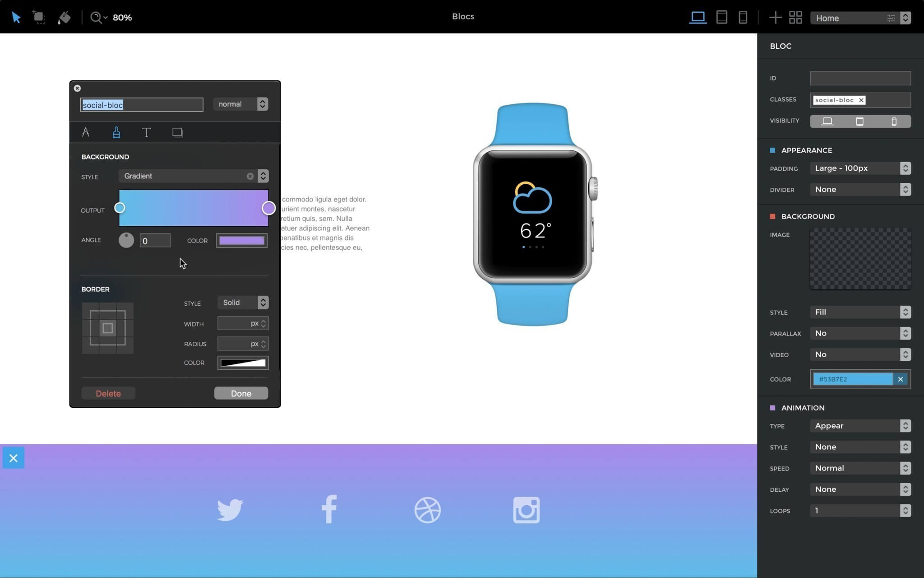Click Delete to remove the bloc

108,393
